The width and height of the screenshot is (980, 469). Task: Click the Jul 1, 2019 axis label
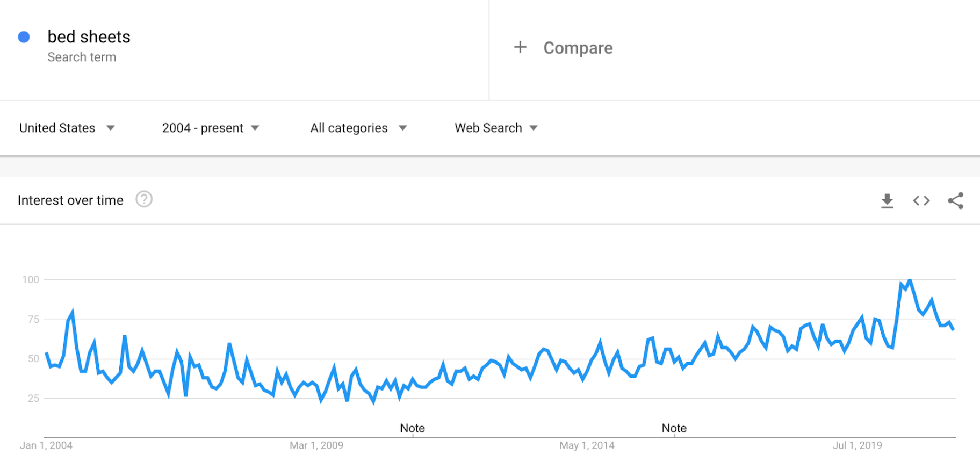pyautogui.click(x=857, y=445)
